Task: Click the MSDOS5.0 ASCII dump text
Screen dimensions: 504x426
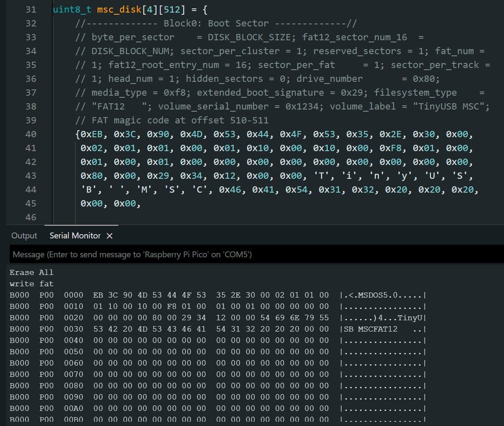Action: coord(377,295)
